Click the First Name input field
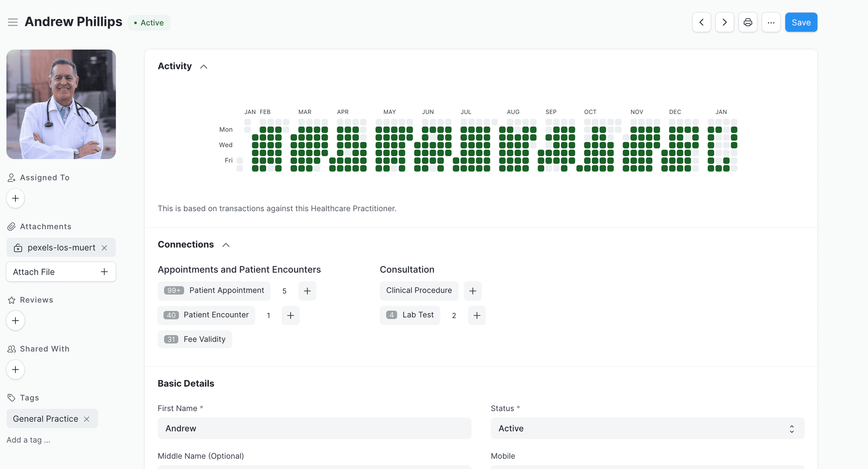The width and height of the screenshot is (868, 469). coord(314,428)
